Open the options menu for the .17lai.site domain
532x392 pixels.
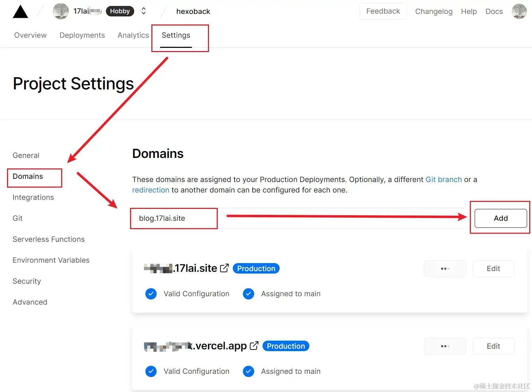(x=445, y=268)
